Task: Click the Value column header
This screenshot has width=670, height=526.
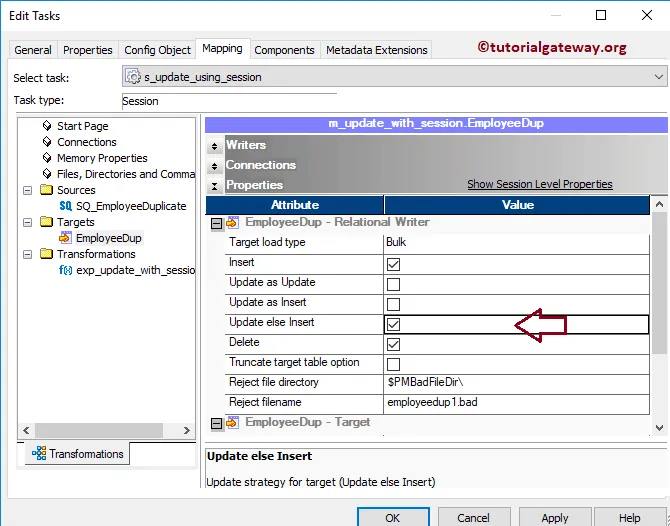Action: pos(517,205)
